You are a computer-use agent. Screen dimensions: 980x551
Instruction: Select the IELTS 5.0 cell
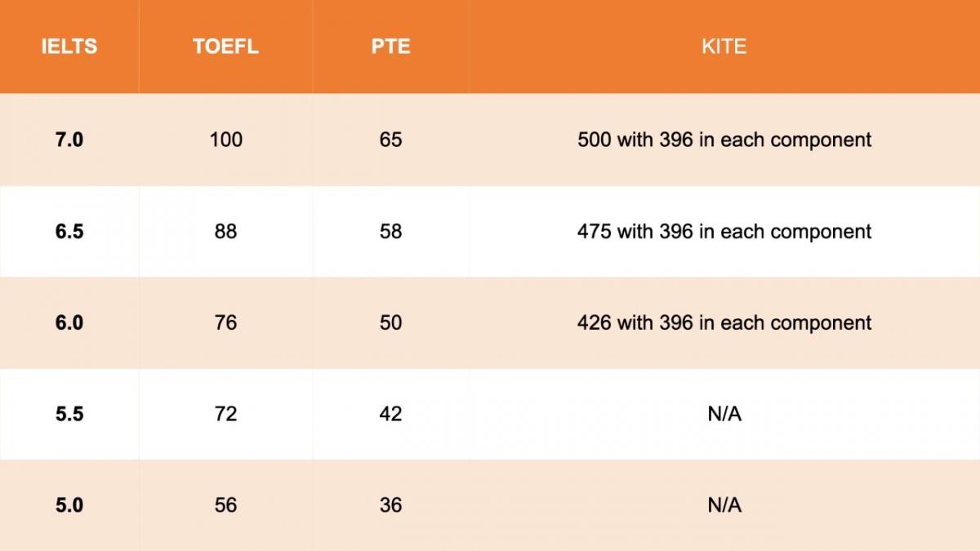[x=69, y=505]
